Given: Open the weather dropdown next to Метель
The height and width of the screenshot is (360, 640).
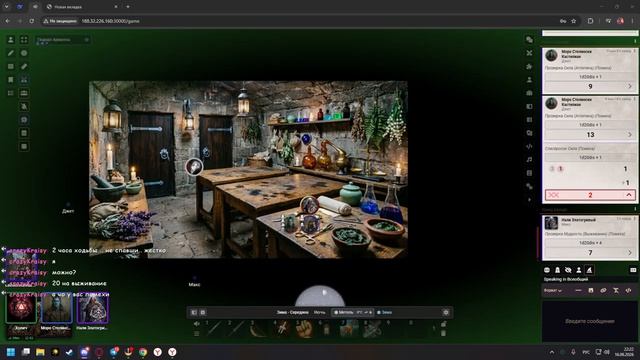Looking at the screenshot, I should [371, 312].
